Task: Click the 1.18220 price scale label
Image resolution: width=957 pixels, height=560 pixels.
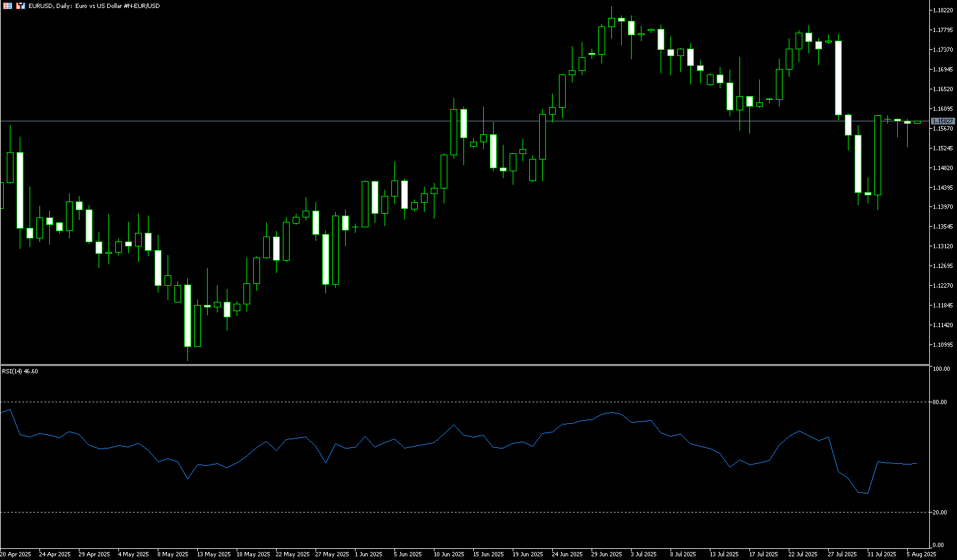Action: click(943, 10)
